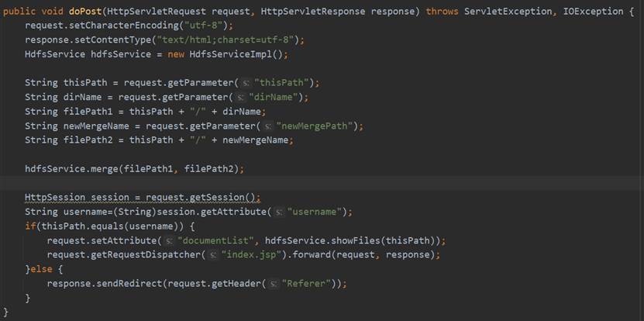Click parameter hint before "thisPath"

click(245, 83)
